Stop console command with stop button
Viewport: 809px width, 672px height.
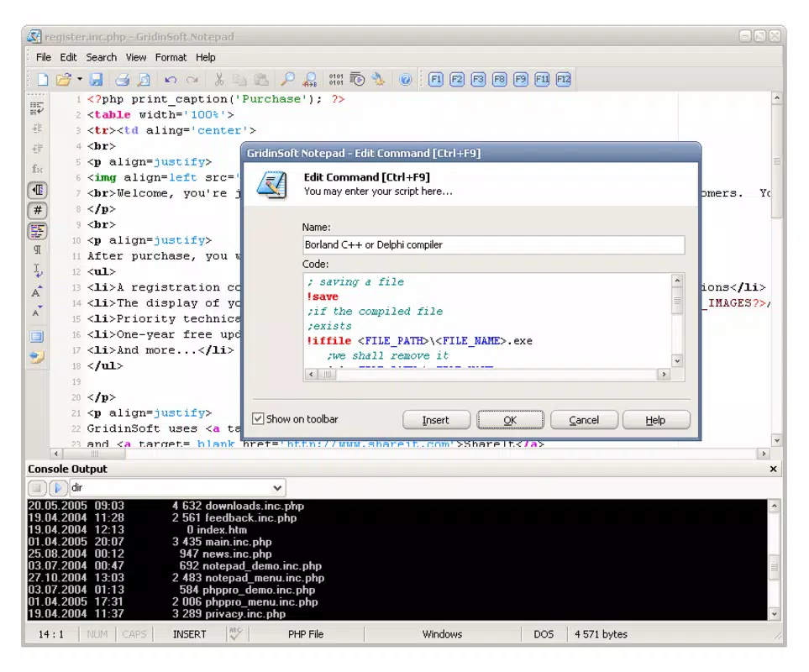coord(37,488)
